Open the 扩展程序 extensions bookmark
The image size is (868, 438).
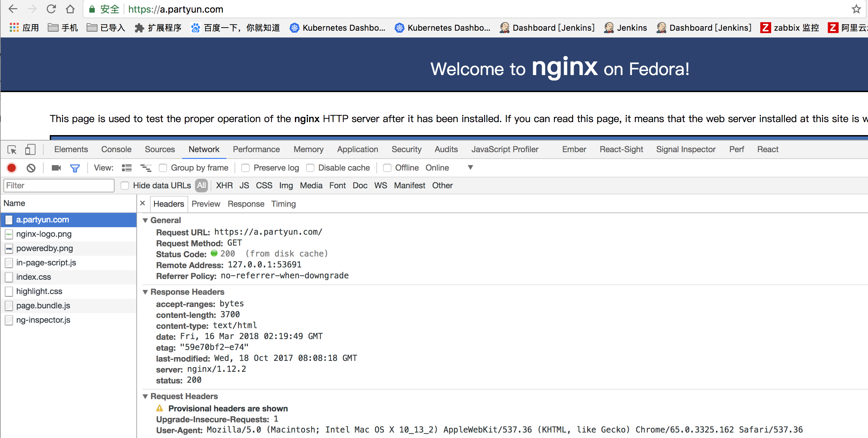158,28
